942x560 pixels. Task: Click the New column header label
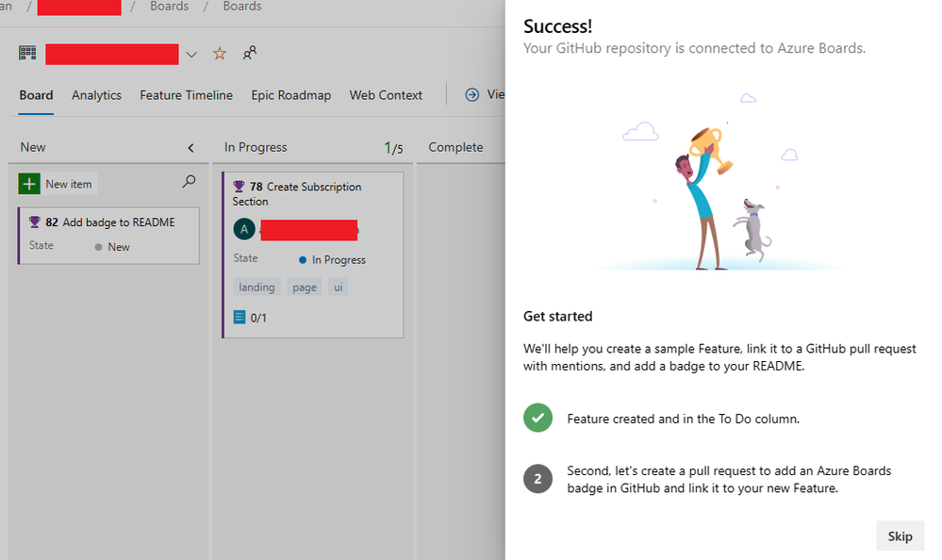(x=32, y=147)
